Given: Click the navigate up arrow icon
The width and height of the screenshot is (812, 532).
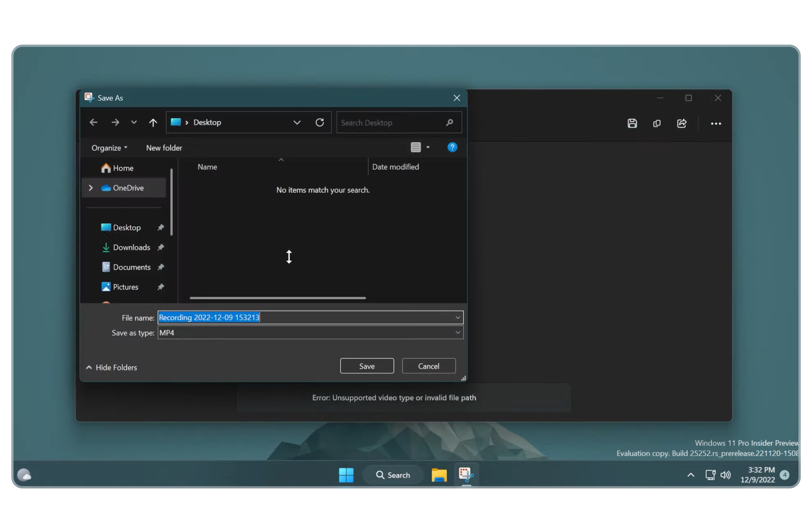Looking at the screenshot, I should (x=153, y=122).
